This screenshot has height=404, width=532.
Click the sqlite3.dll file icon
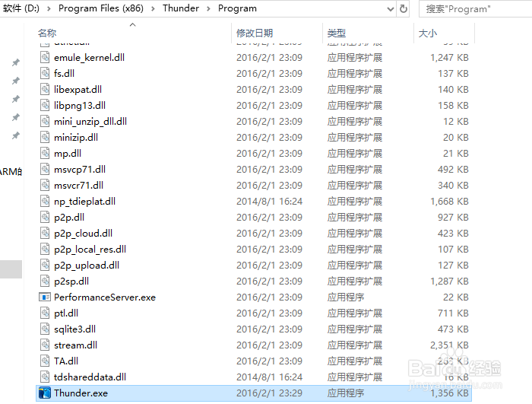[x=45, y=329]
